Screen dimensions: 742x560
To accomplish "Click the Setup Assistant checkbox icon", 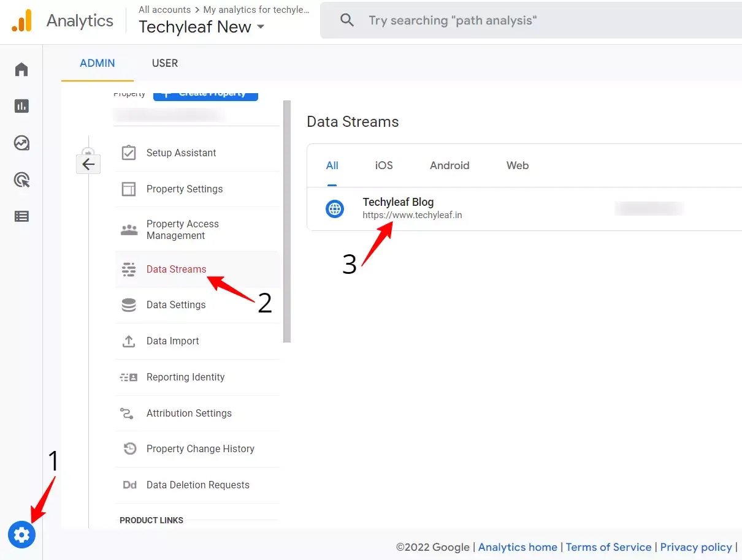I will coord(129,153).
